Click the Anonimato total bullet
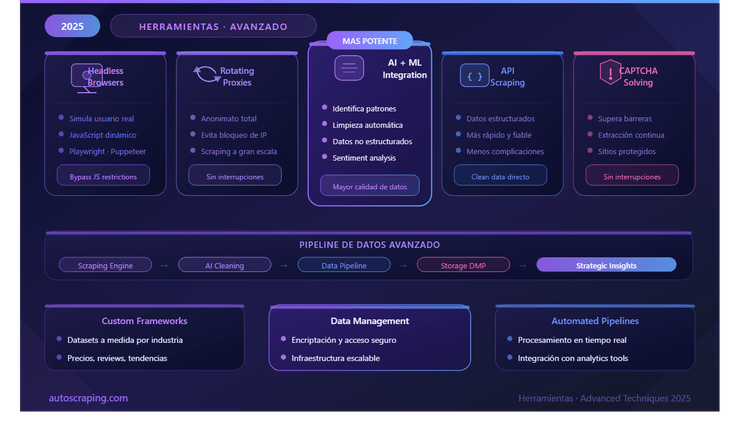 coord(229,119)
